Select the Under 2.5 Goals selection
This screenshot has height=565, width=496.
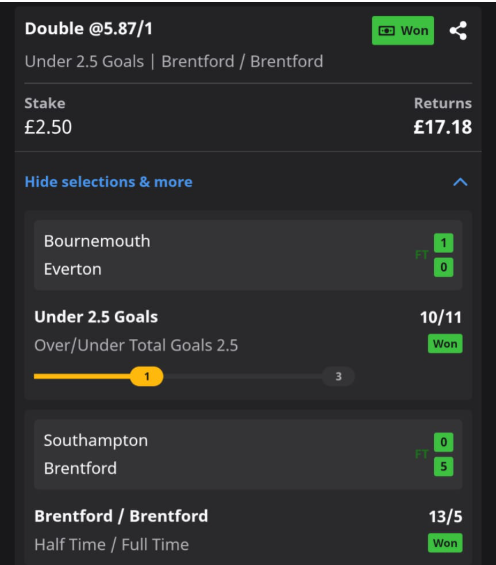coord(96,317)
